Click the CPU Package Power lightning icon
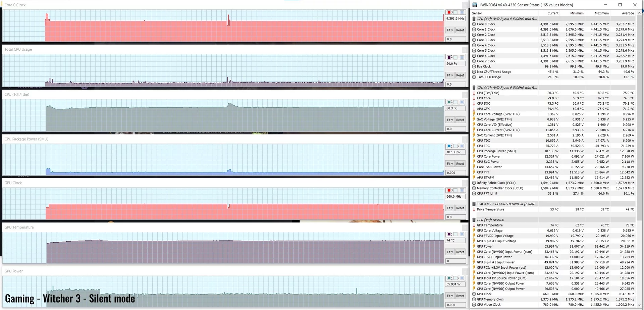 tap(474, 151)
